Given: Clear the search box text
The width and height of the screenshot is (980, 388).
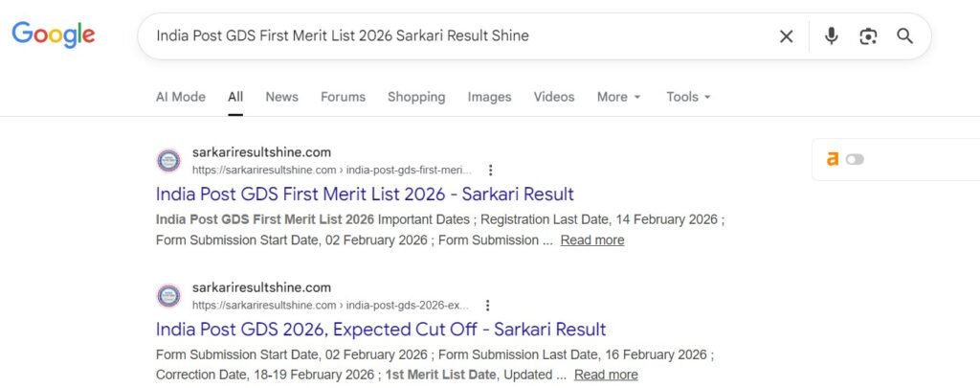Looking at the screenshot, I should [x=786, y=36].
